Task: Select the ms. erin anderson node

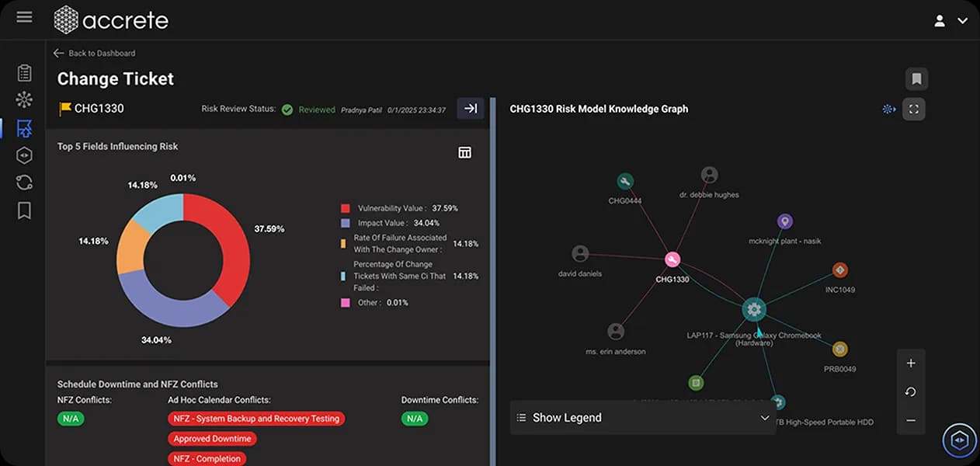Action: coord(616,332)
